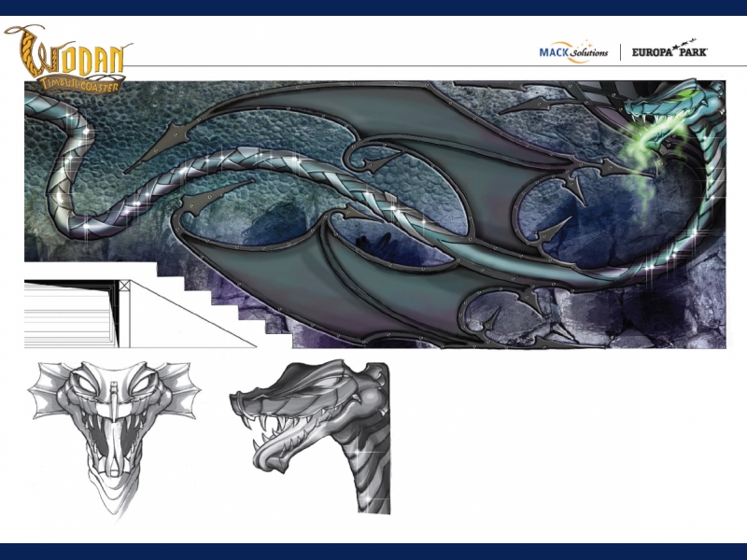Click the Timbur Coaster subtitle banner
Image resolution: width=747 pixels, height=560 pixels.
tap(84, 84)
